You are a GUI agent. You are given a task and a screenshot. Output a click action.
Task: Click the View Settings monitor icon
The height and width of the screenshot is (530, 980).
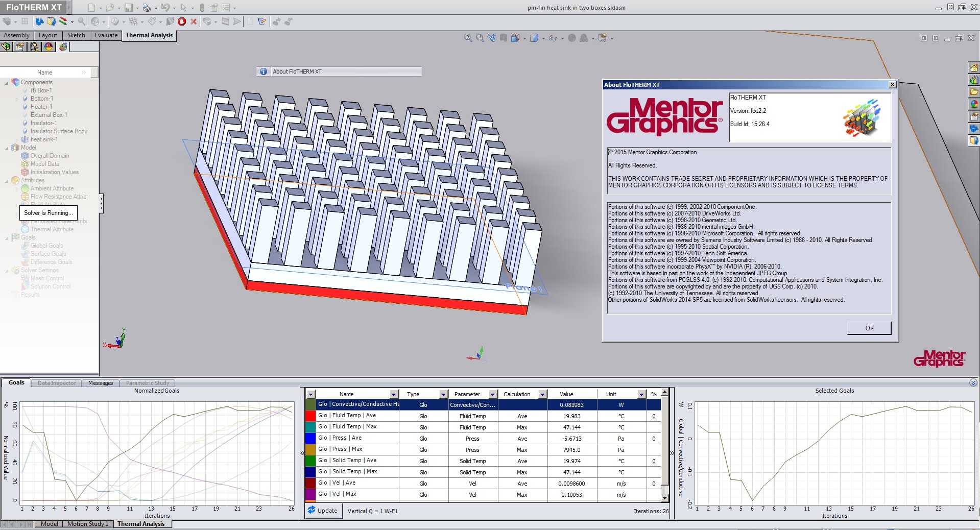coord(603,38)
